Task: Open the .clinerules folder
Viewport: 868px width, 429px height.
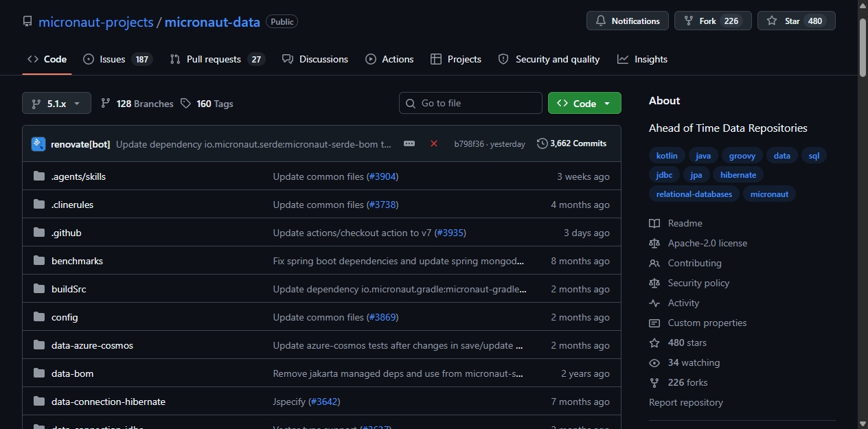Action: click(x=72, y=205)
